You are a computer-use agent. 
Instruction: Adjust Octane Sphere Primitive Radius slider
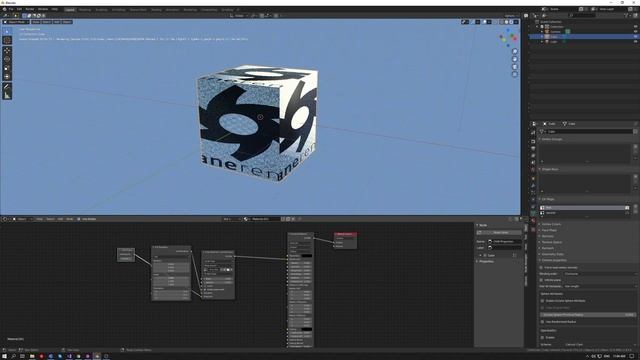[588, 315]
